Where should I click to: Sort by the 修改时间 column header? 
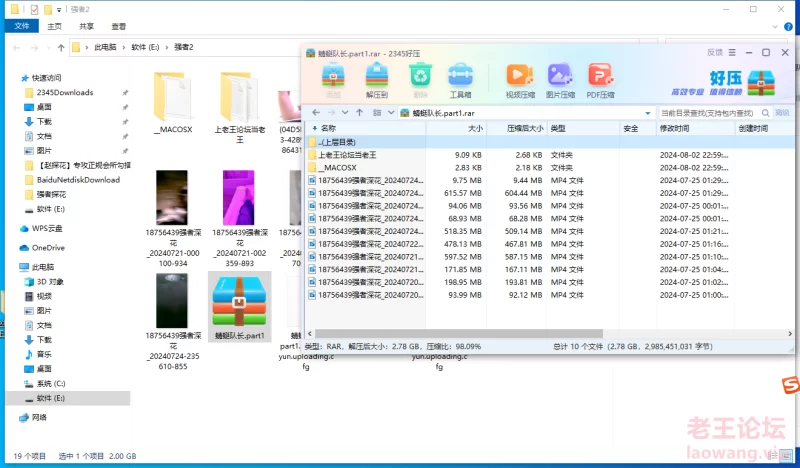point(695,128)
